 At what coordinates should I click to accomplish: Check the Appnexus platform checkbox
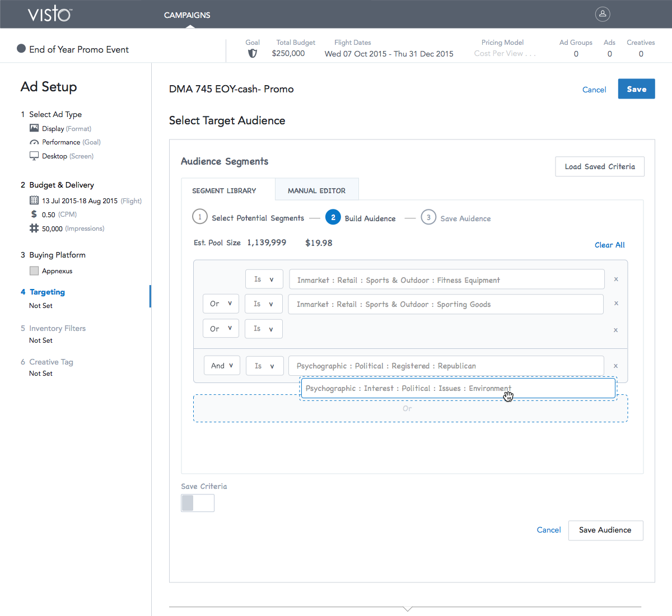[x=34, y=271]
